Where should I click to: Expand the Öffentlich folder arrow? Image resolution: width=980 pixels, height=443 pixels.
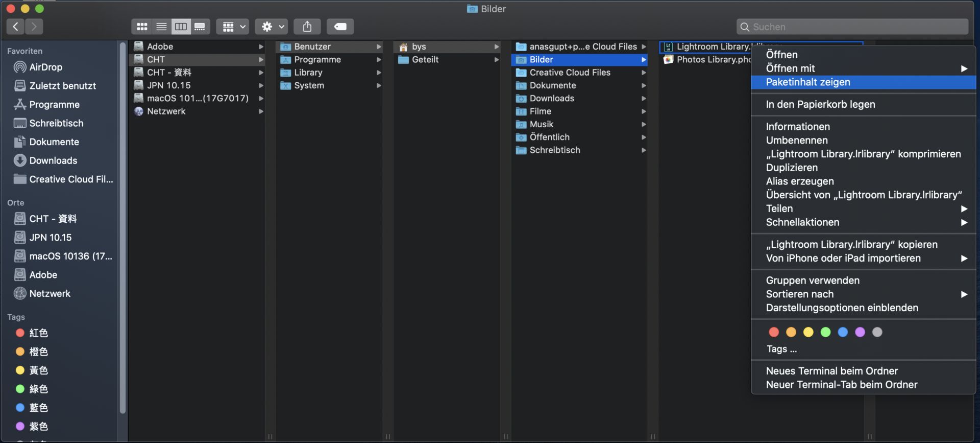tap(644, 137)
